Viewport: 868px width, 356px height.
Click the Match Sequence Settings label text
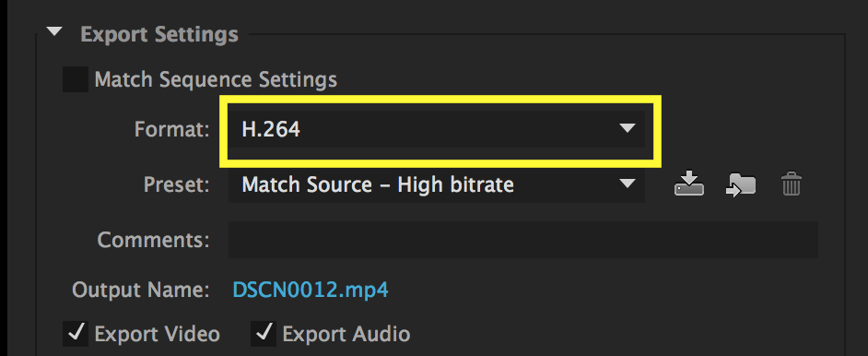(x=216, y=79)
